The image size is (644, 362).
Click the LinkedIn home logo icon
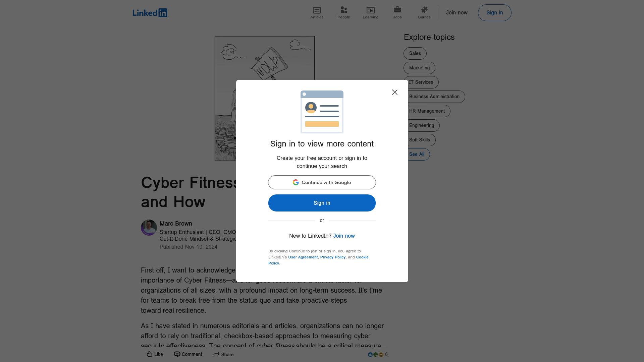coord(150,12)
